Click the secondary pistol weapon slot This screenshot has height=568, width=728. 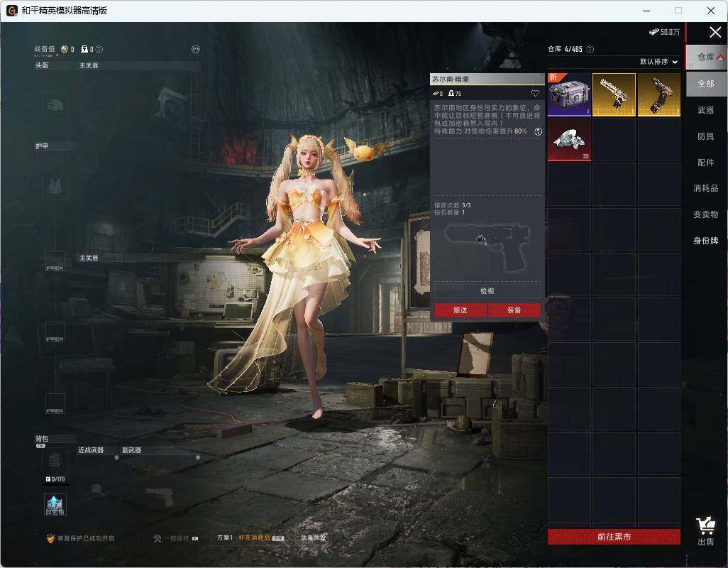(160, 498)
